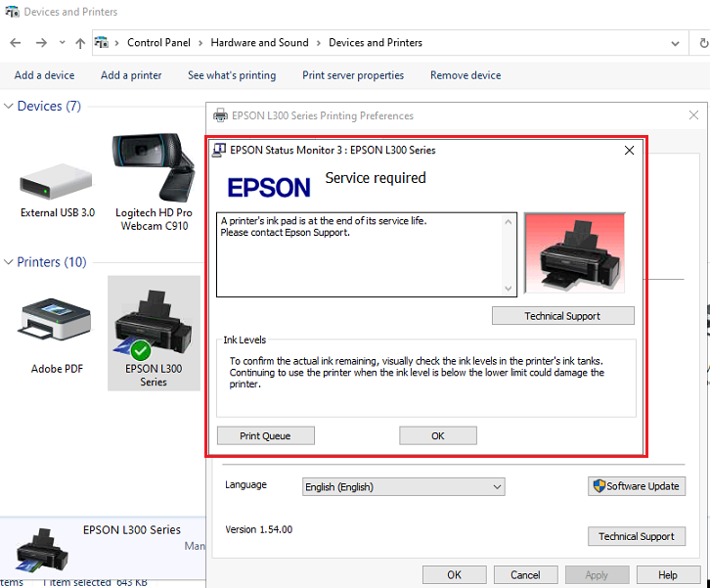The height and width of the screenshot is (588, 710).
Task: Click OK in the Printing Preferences window
Action: 454,575
